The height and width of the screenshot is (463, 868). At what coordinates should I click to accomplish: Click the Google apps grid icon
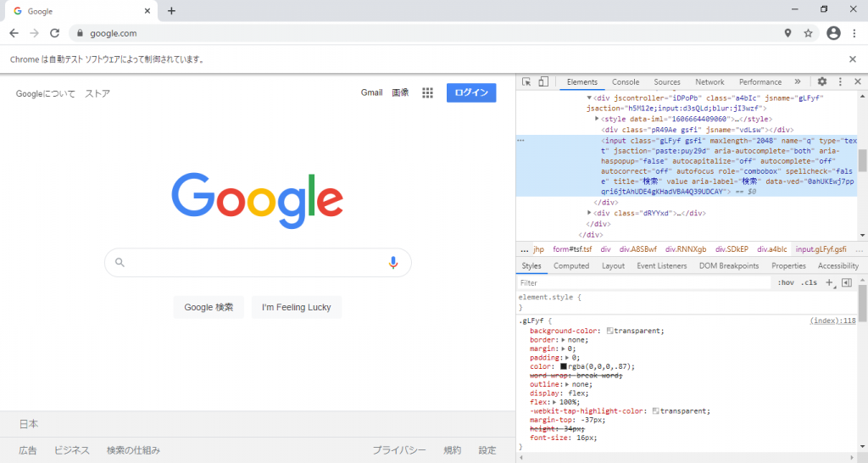(428, 93)
